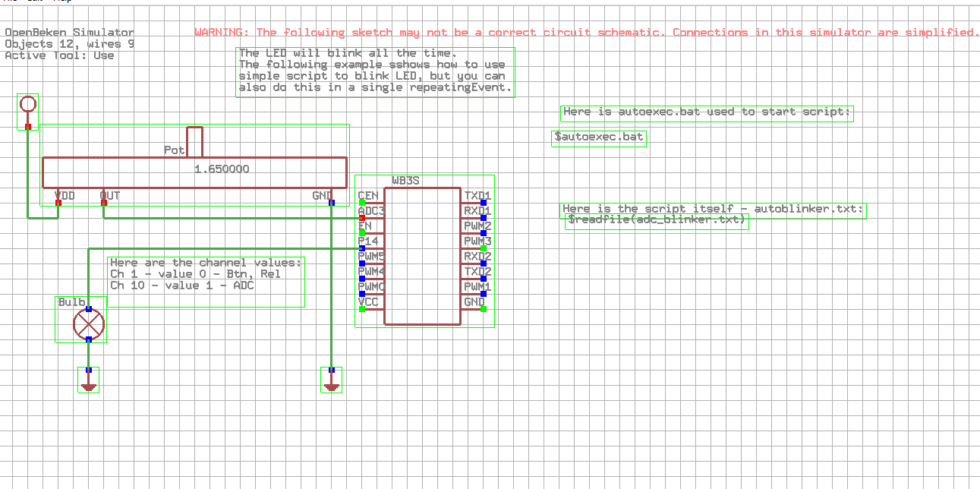The height and width of the screenshot is (489, 980).
Task: Click the Pot value 1.650000 bar
Action: point(195,172)
